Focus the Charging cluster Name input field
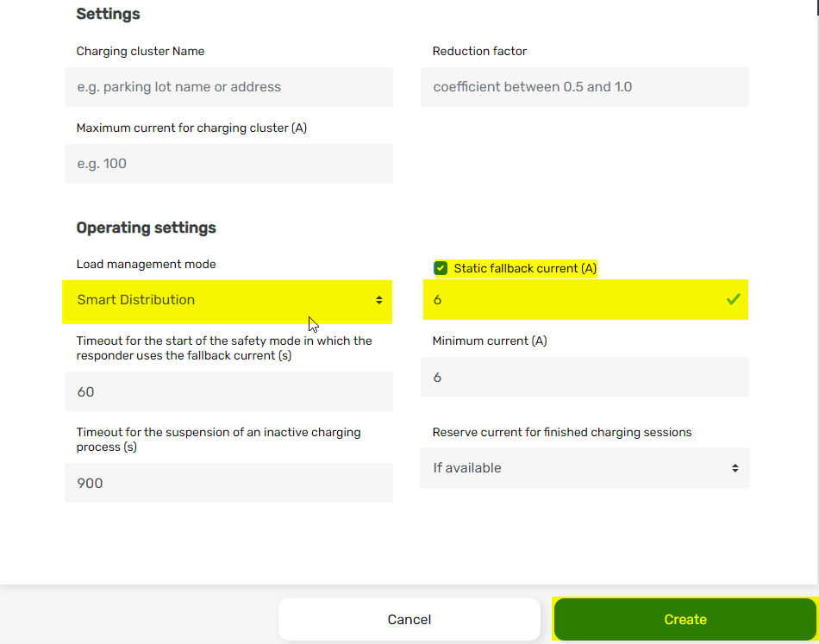This screenshot has width=819, height=644. click(x=228, y=87)
